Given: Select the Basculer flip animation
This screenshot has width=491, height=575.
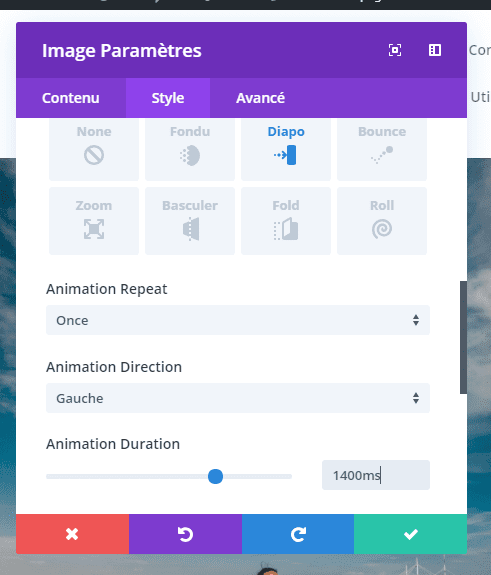Looking at the screenshot, I should coord(190,221).
